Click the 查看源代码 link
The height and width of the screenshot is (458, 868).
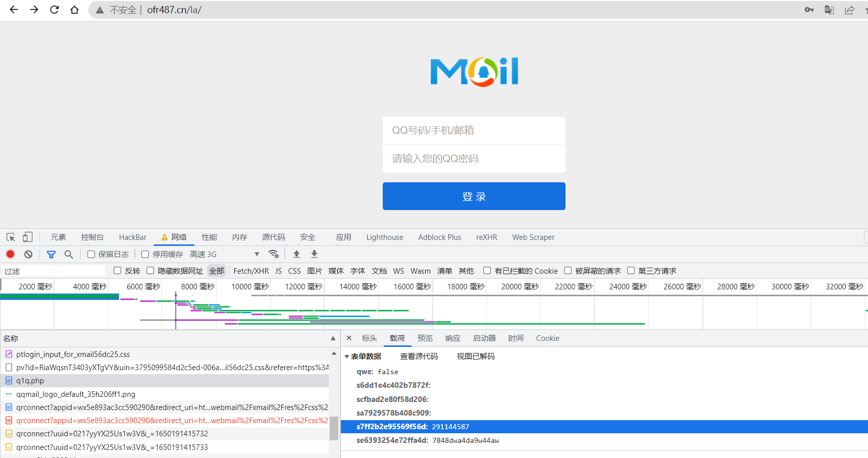pyautogui.click(x=419, y=357)
